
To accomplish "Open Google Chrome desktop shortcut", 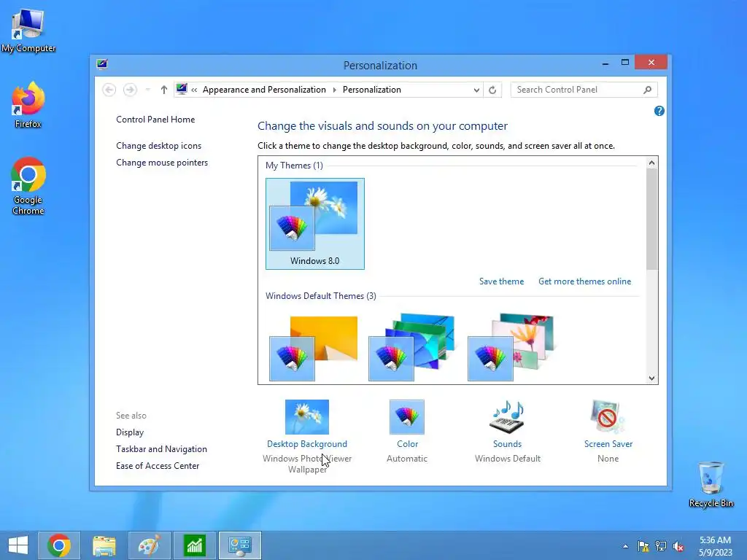I will 28,186.
